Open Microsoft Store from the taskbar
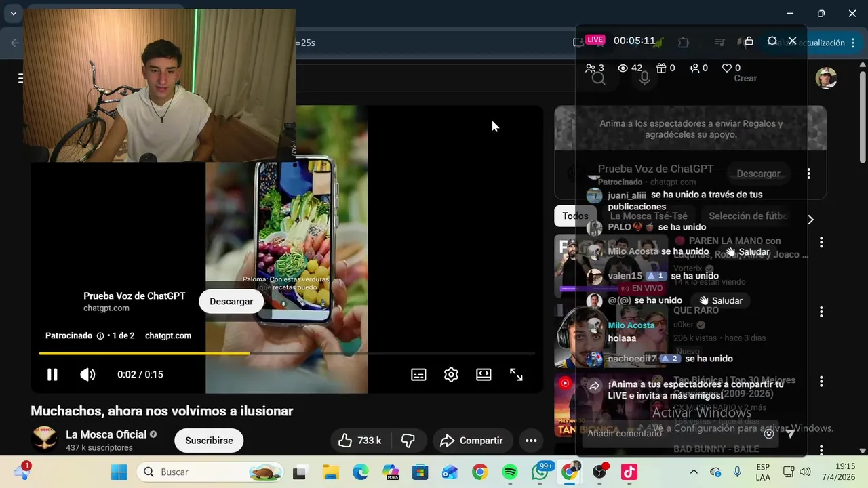868x488 pixels. click(420, 472)
